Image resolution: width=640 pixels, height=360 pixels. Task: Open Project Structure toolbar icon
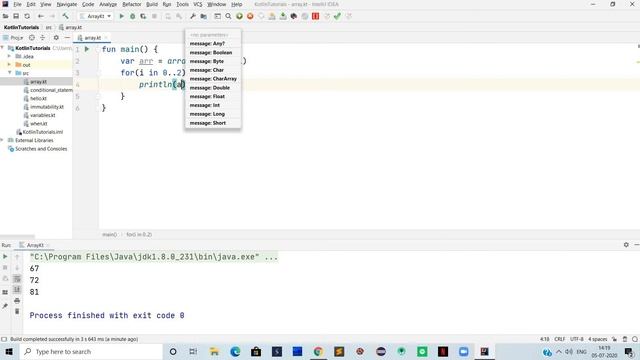click(x=204, y=16)
